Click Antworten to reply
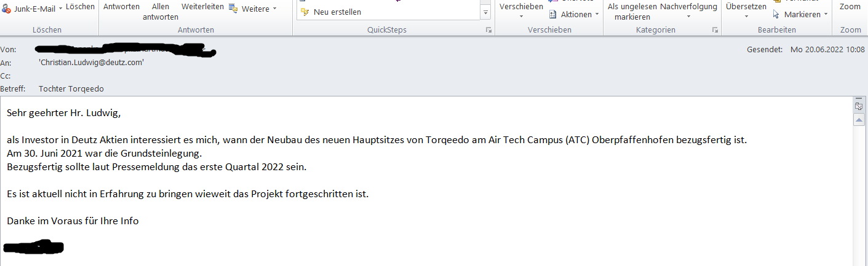The image size is (868, 266). click(x=121, y=7)
